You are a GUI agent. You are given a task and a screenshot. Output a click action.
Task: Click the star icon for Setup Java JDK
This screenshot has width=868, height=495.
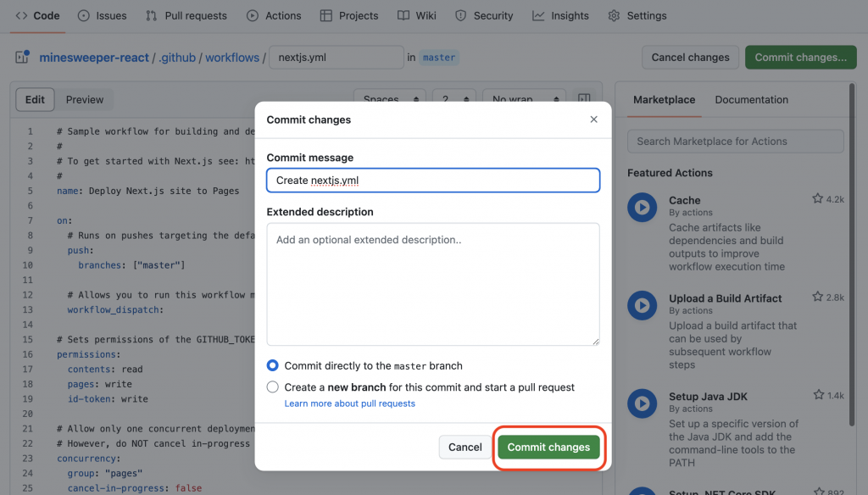point(817,396)
